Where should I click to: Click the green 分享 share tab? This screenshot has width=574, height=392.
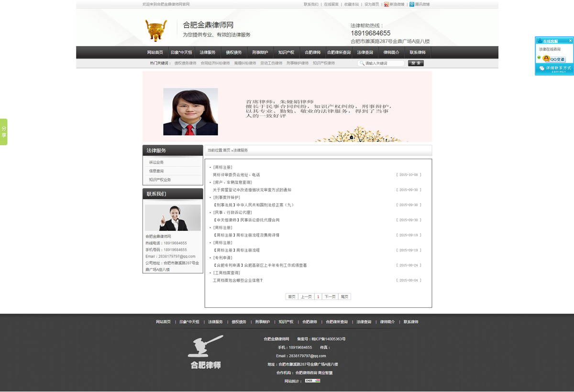pos(4,132)
